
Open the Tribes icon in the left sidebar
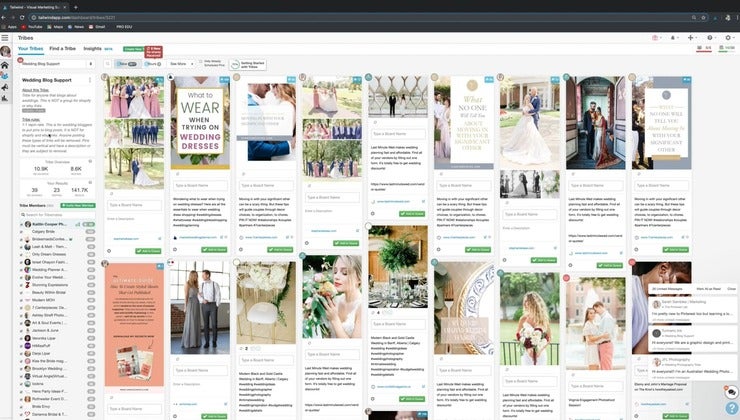5,76
